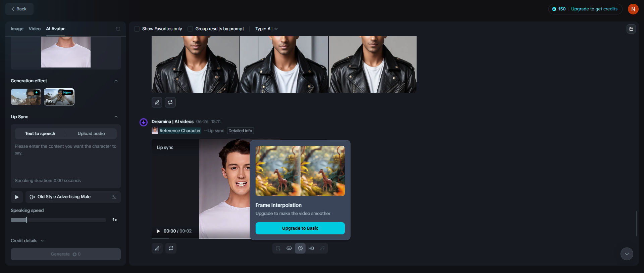Click the Generate button
This screenshot has height=273, width=644.
[x=66, y=254]
